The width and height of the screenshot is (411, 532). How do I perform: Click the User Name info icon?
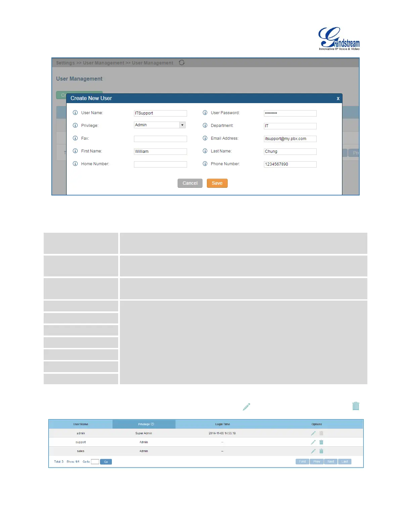point(75,113)
